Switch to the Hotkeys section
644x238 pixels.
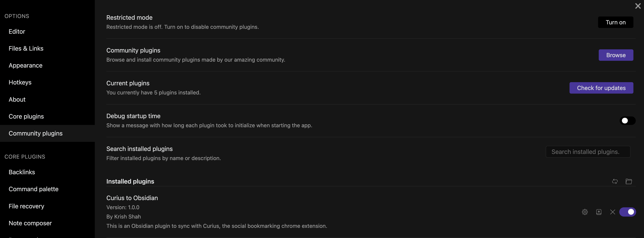tap(20, 82)
